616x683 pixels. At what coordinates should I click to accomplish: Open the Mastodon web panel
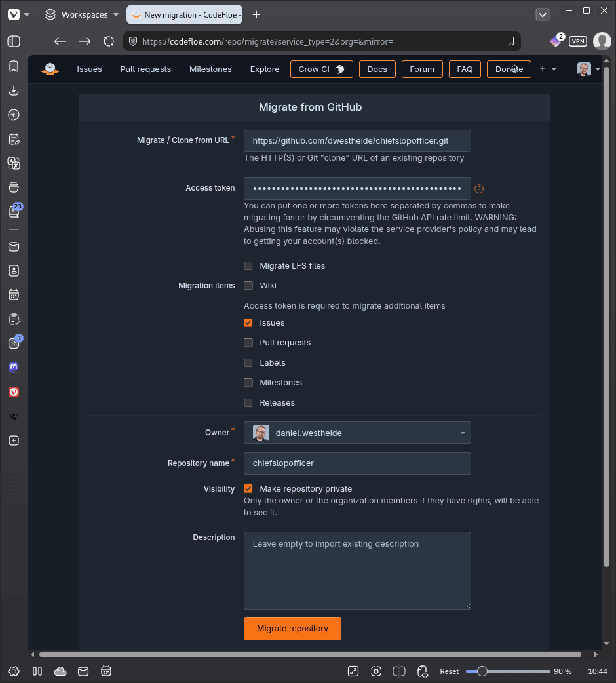[14, 368]
